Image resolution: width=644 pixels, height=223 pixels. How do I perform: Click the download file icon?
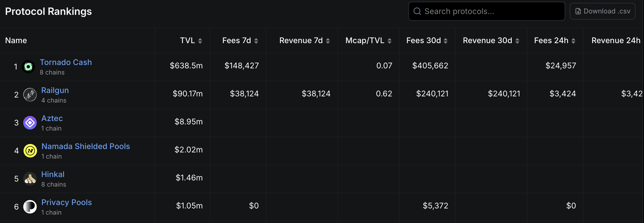[x=578, y=11]
